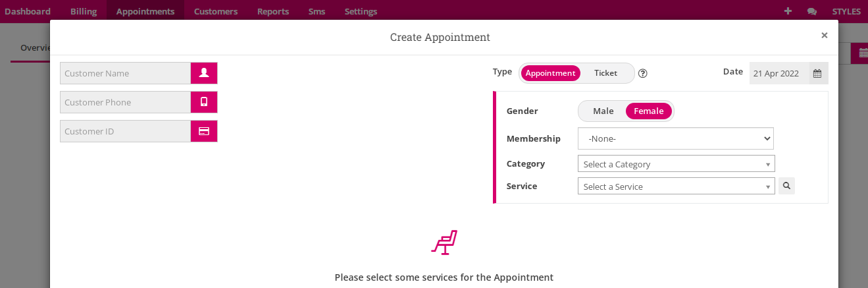
Task: Go to the Billing menu
Action: click(84, 11)
